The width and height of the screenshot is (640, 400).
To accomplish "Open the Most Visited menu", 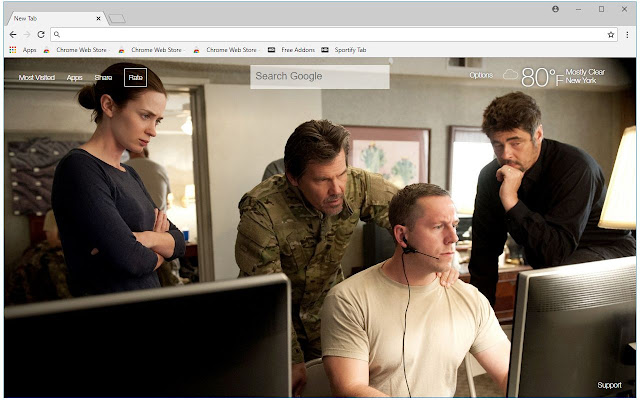I will pos(37,78).
